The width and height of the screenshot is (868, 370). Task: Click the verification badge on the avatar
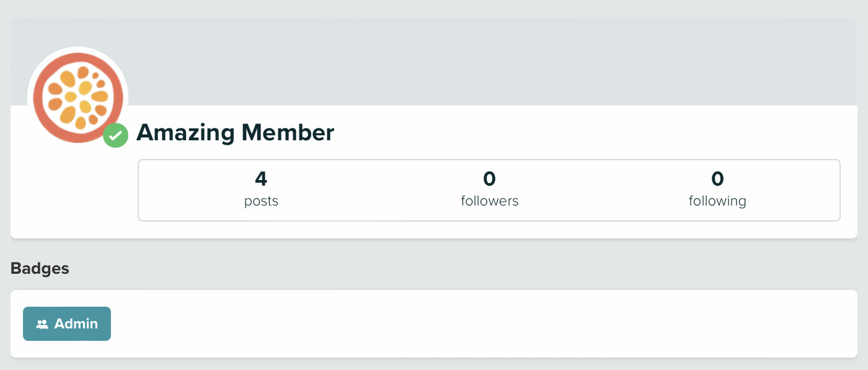pyautogui.click(x=115, y=135)
